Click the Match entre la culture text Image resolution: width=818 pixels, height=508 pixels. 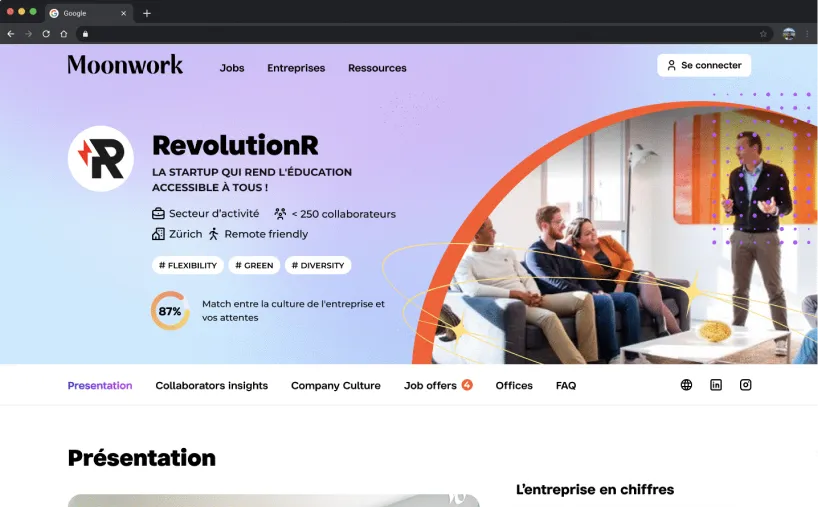(x=293, y=310)
